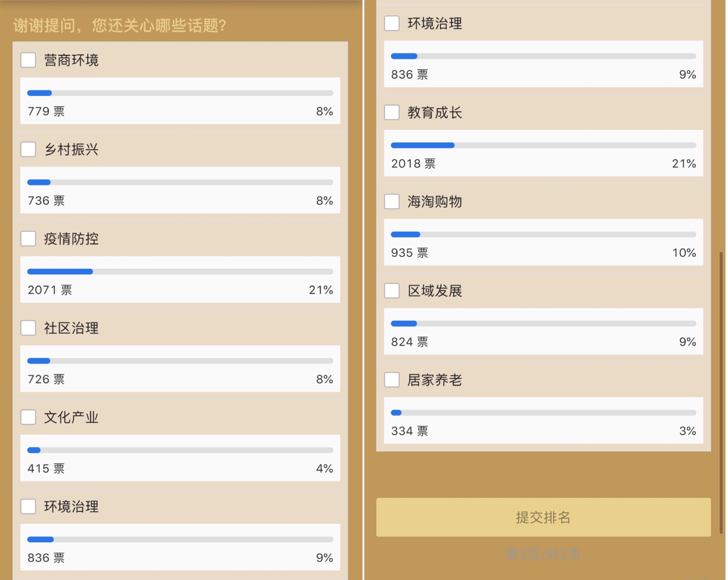
Task: Select the 区域发展 checkbox
Action: (392, 290)
